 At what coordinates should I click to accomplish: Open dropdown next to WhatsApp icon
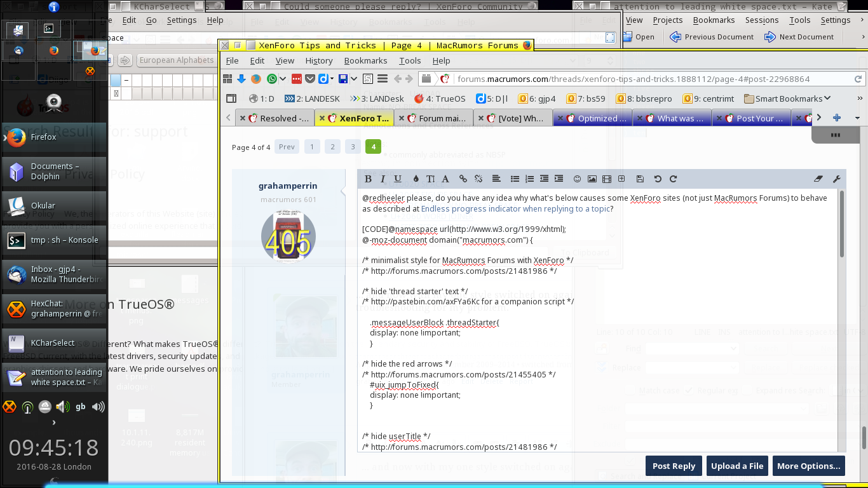pos(283,79)
